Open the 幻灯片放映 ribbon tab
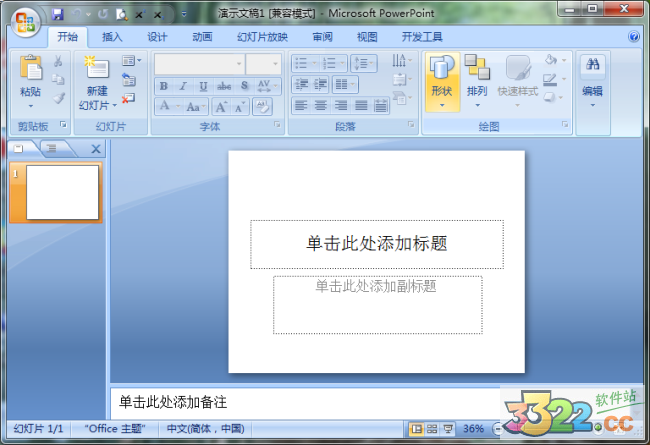Viewport: 650px width, 445px height. [x=262, y=37]
